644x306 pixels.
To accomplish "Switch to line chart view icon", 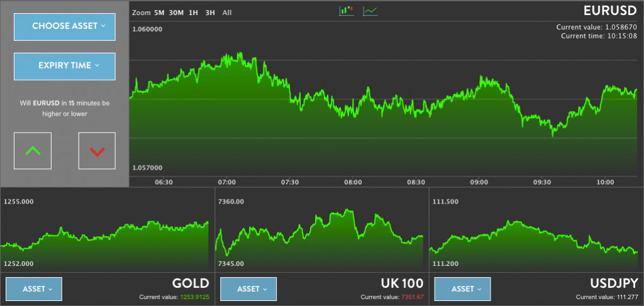I will [x=370, y=11].
